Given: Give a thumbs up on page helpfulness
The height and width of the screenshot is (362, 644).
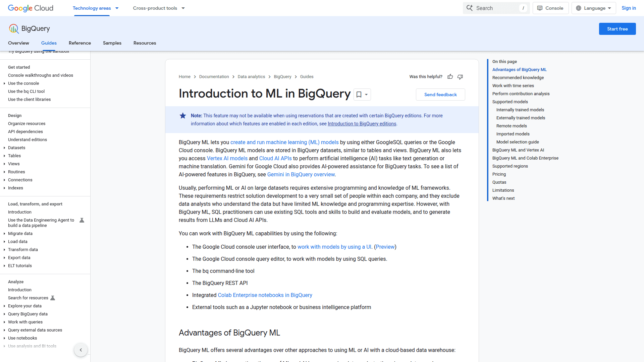Looking at the screenshot, I should coord(450,77).
